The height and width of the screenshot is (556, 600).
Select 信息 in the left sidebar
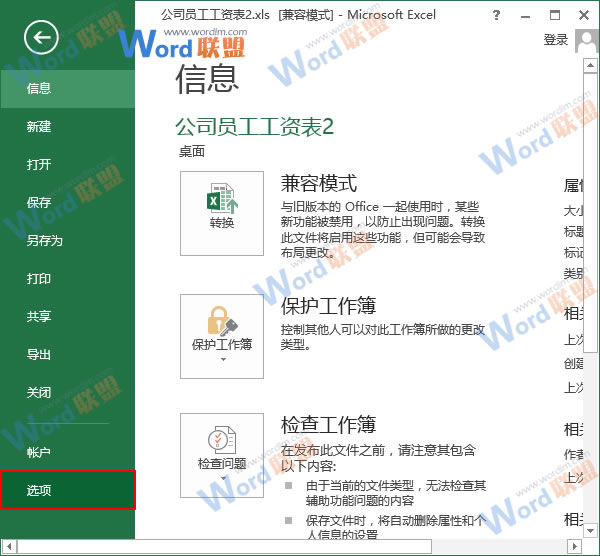pos(40,88)
